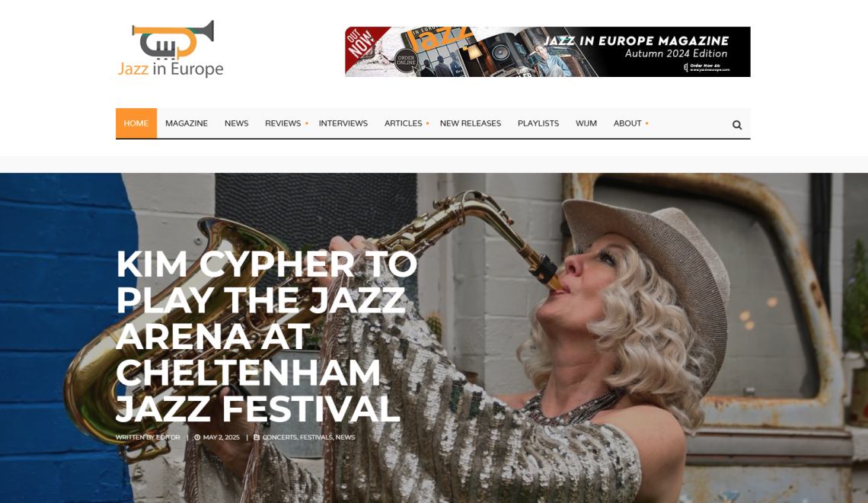Open the search magnifier icon
The image size is (868, 503).
pyautogui.click(x=737, y=125)
